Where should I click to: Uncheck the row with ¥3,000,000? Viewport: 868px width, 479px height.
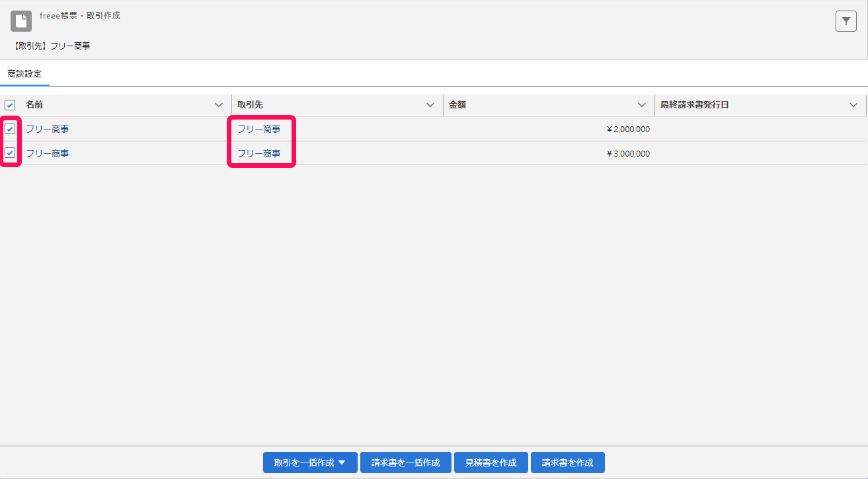coord(10,153)
